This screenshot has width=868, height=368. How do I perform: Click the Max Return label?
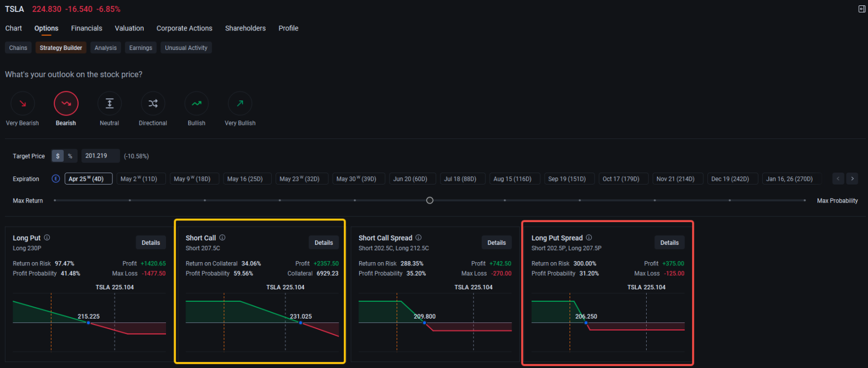tap(28, 201)
